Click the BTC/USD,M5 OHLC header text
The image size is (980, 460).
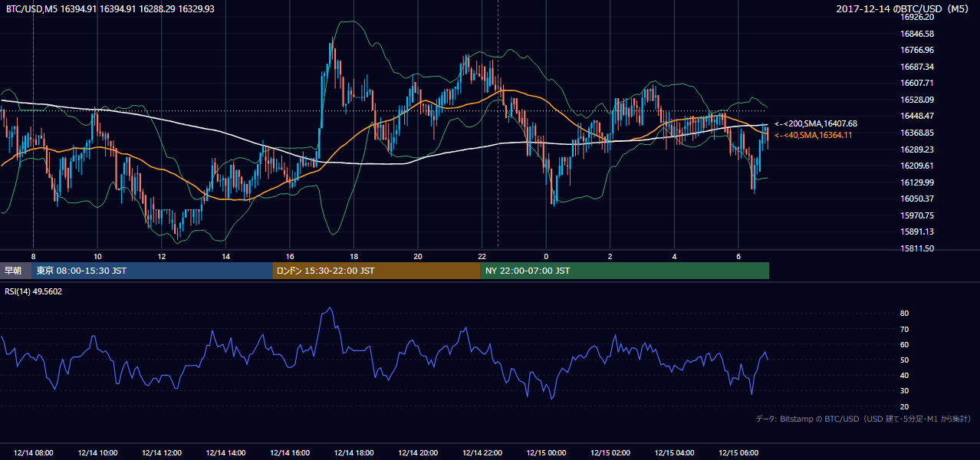point(110,9)
